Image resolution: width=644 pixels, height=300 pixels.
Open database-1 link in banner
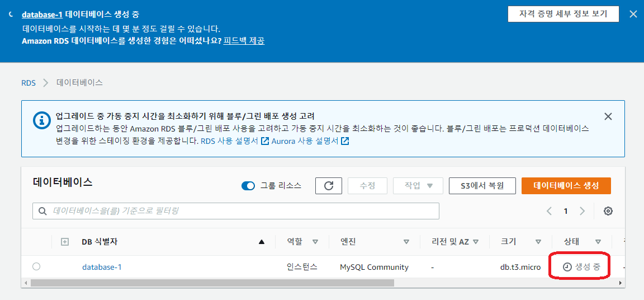(42, 15)
